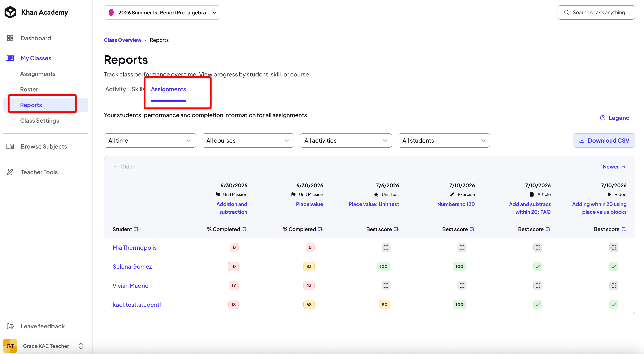Open the Place value unit mission link
The width and height of the screenshot is (644, 354).
[x=310, y=204]
